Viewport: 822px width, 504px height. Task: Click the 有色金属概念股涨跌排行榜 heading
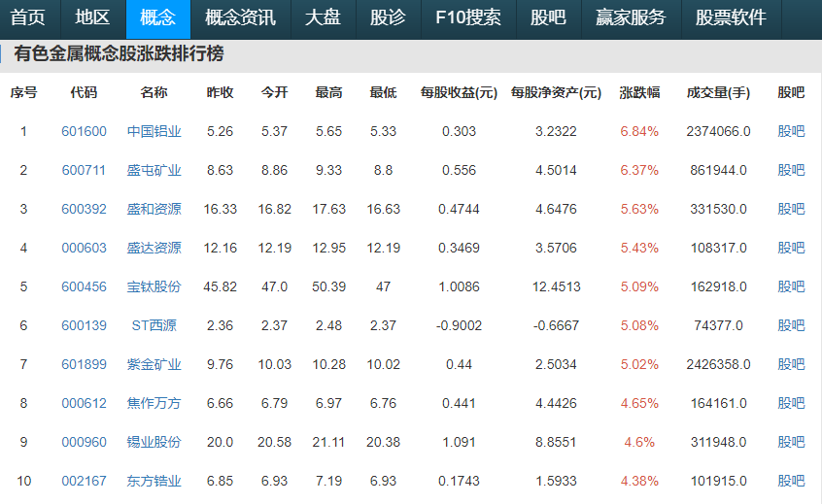(119, 53)
